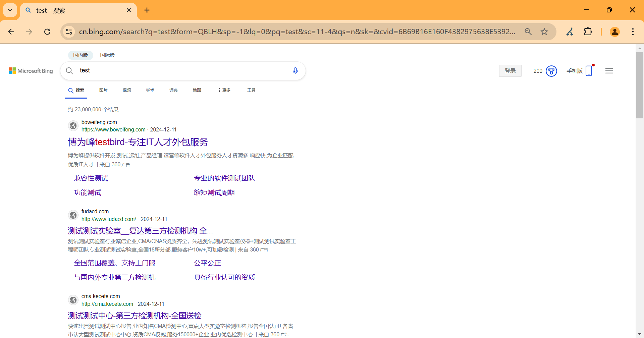Select the 图片 images tab

pos(103,90)
